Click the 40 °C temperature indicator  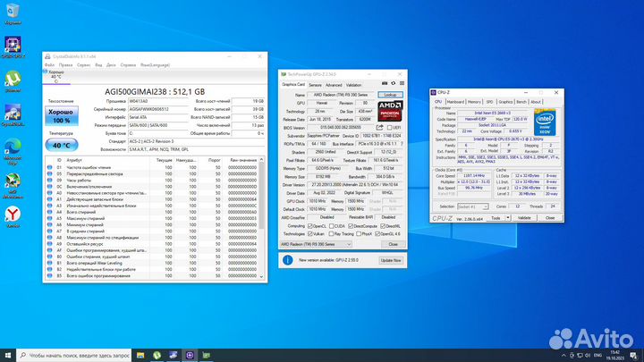point(62,146)
